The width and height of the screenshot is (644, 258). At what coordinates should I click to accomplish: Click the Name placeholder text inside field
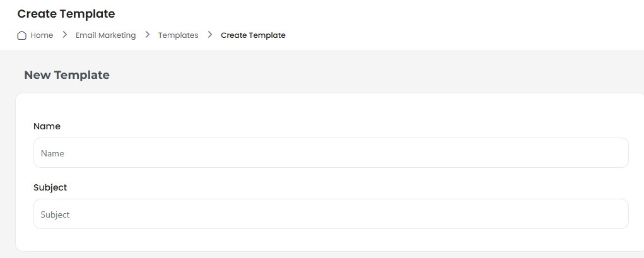pos(52,154)
